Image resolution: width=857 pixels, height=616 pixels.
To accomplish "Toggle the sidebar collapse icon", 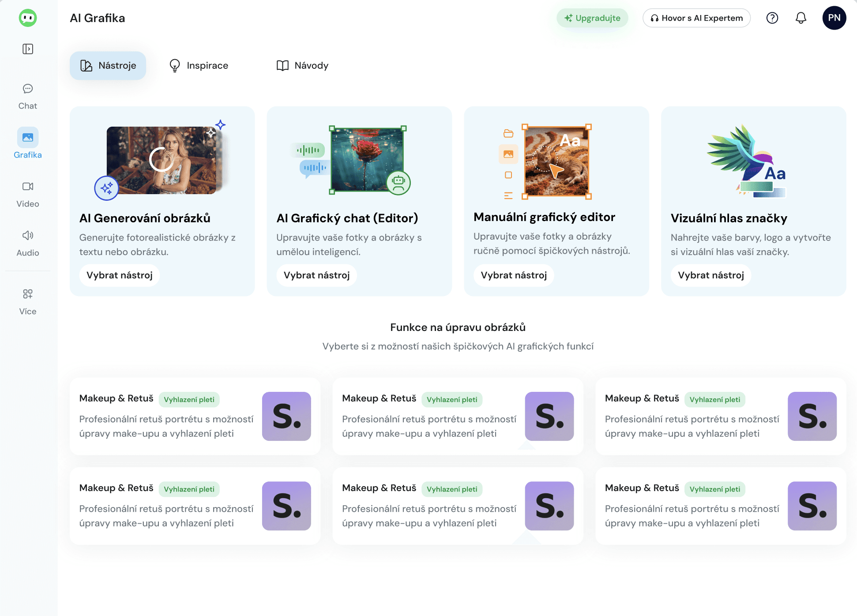I will [28, 49].
